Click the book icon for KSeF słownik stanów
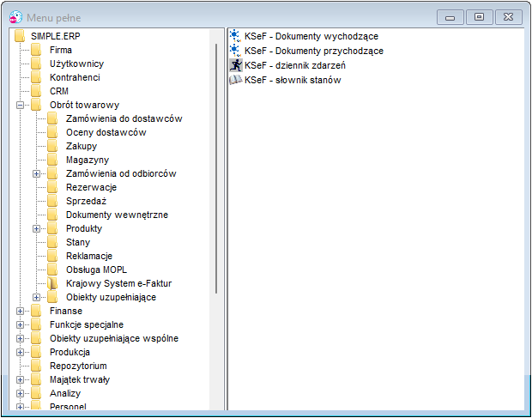The height and width of the screenshot is (418, 532). (235, 80)
